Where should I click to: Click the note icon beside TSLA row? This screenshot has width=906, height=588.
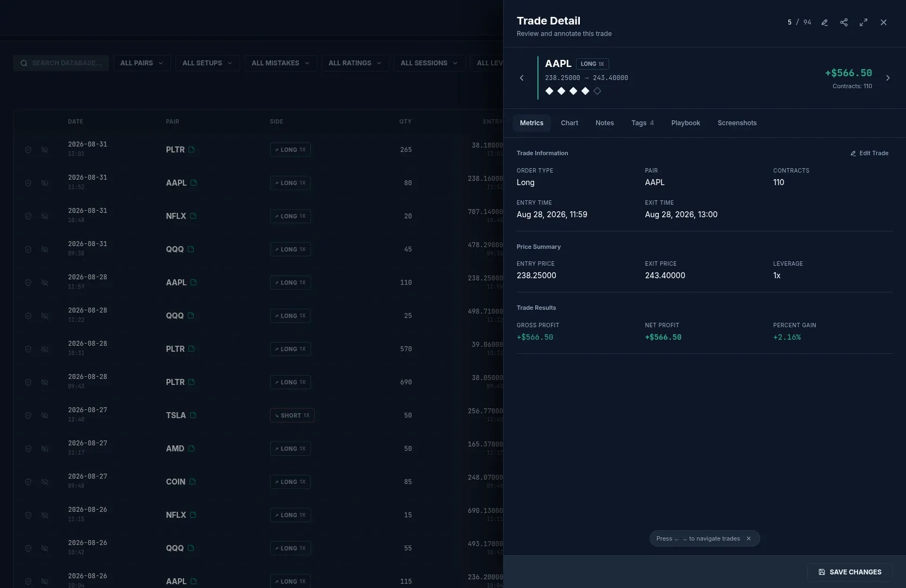(193, 415)
